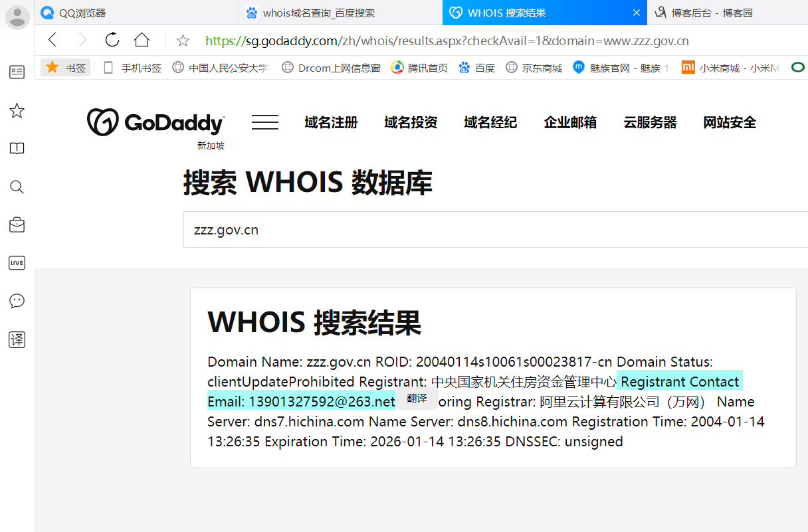Open 企业邮箱 navigation menu
The width and height of the screenshot is (808, 532).
point(570,122)
